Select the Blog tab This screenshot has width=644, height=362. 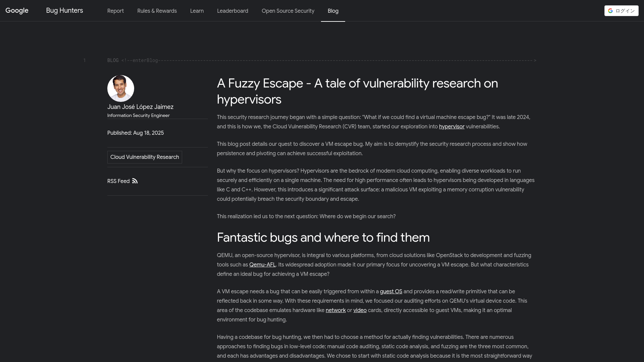click(333, 11)
